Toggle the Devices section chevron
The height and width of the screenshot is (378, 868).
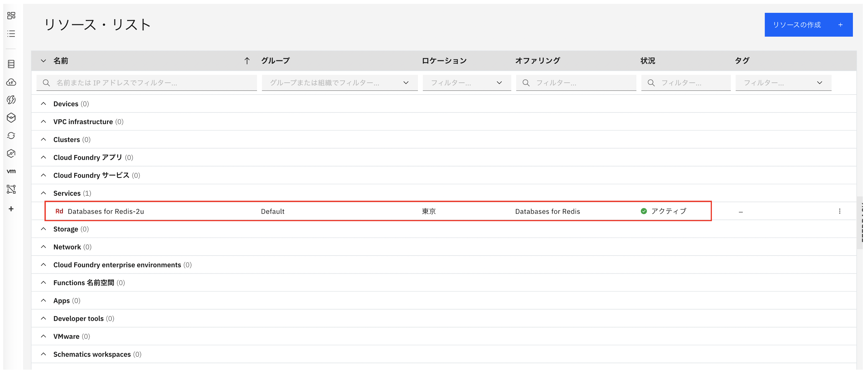click(43, 104)
